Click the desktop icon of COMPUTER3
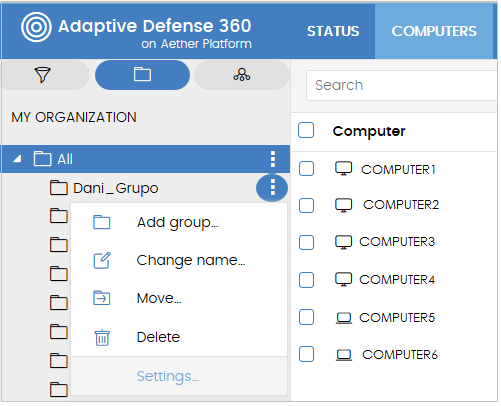The image size is (501, 406). (343, 242)
